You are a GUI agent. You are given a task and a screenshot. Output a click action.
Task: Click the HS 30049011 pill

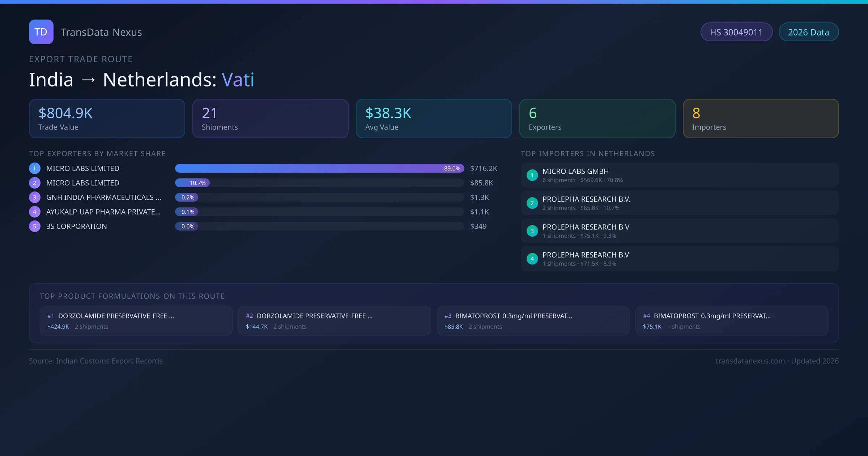point(736,32)
